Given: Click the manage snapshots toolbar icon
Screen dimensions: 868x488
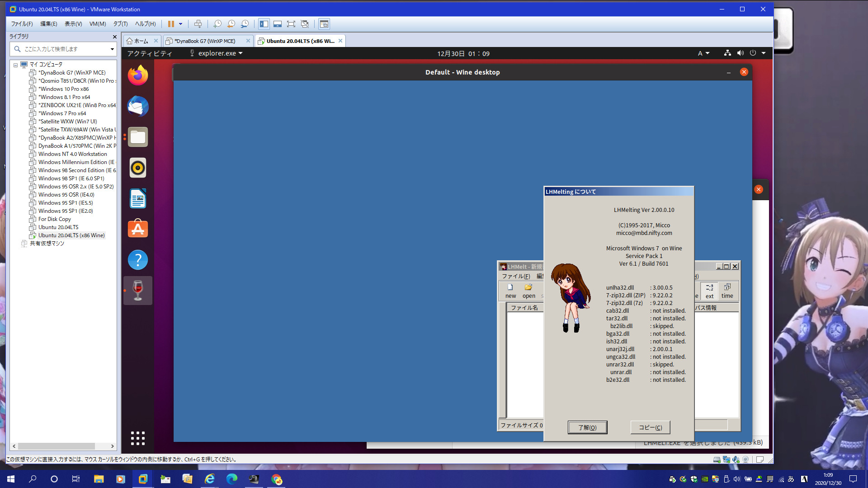Looking at the screenshot, I should tap(245, 24).
